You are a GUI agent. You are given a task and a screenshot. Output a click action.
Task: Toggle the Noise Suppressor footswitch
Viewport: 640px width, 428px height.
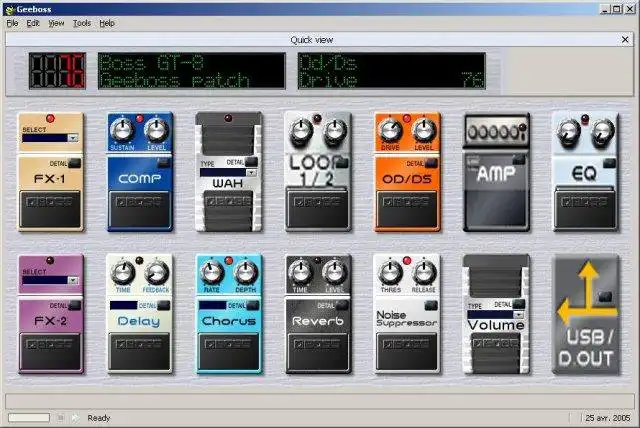407,351
